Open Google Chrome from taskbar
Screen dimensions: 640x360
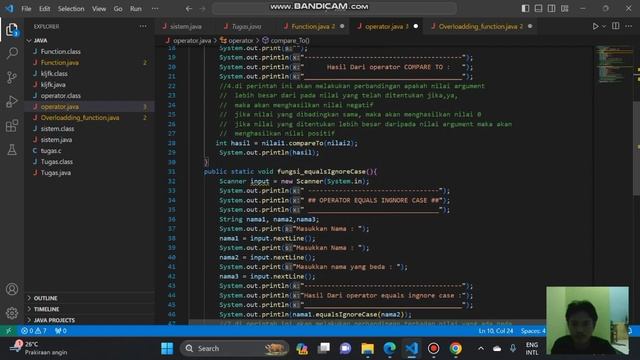click(x=456, y=349)
